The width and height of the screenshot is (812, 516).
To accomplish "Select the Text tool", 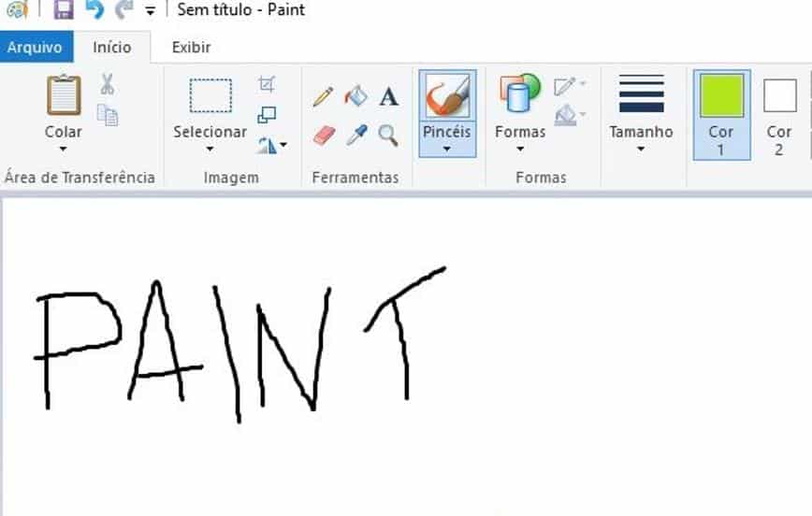I will pos(389,97).
